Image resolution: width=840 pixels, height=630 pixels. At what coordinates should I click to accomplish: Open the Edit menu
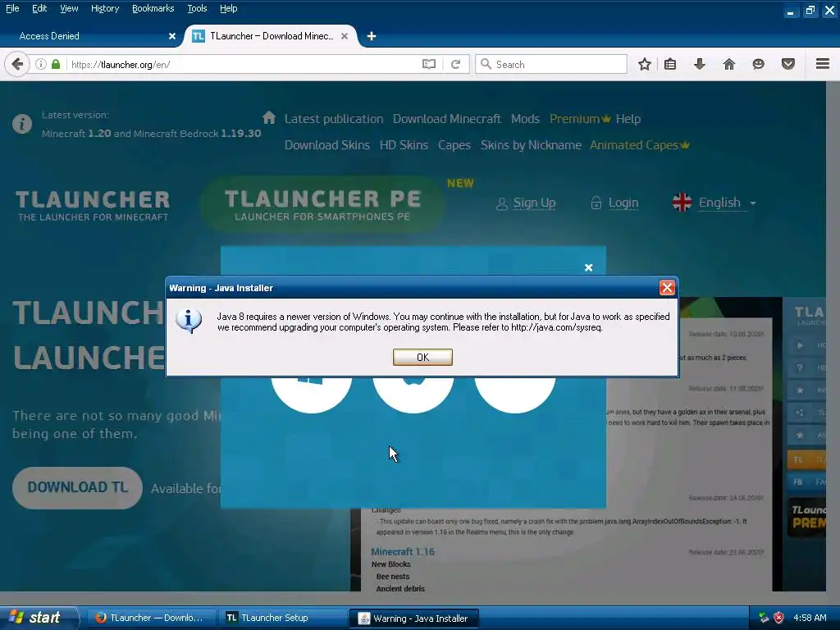(x=39, y=8)
